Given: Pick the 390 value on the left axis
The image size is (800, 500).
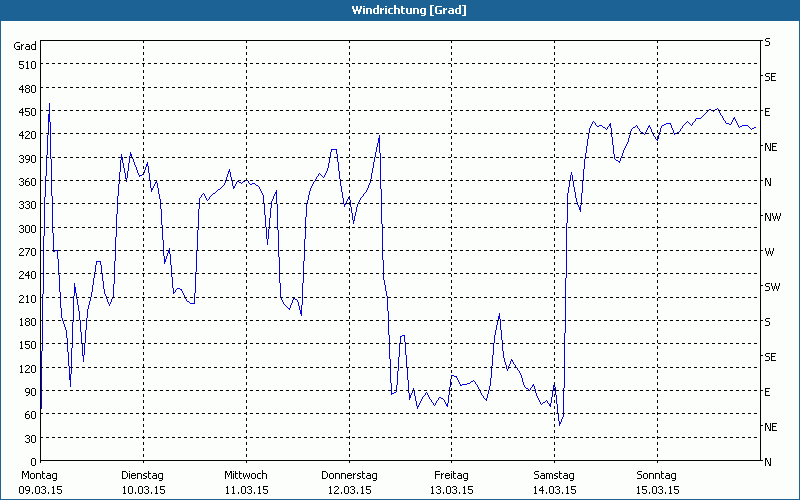Looking at the screenshot, I should pos(28,158).
